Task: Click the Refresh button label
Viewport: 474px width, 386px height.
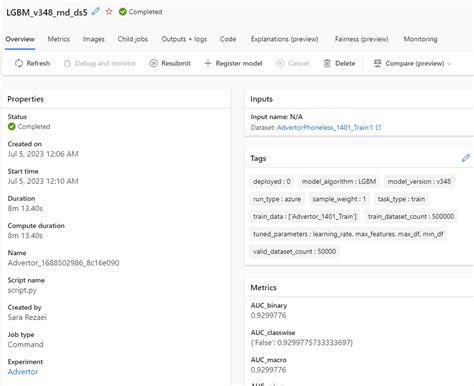Action: click(38, 63)
